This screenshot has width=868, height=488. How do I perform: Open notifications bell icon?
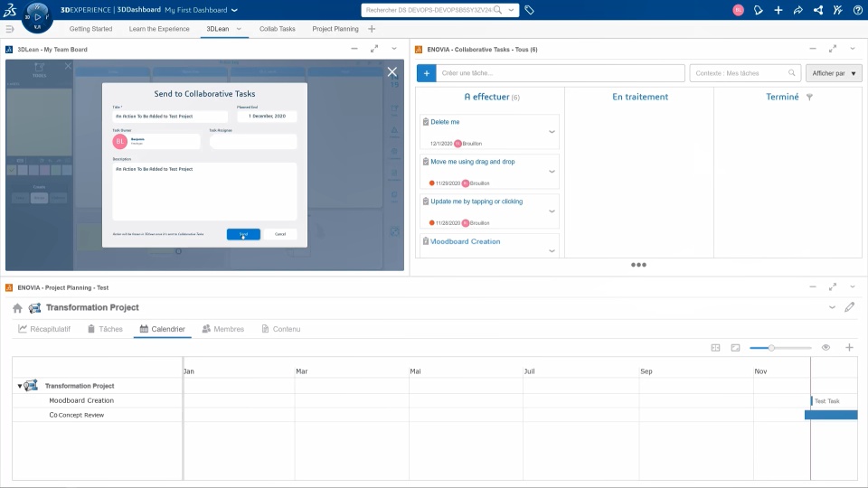758,10
